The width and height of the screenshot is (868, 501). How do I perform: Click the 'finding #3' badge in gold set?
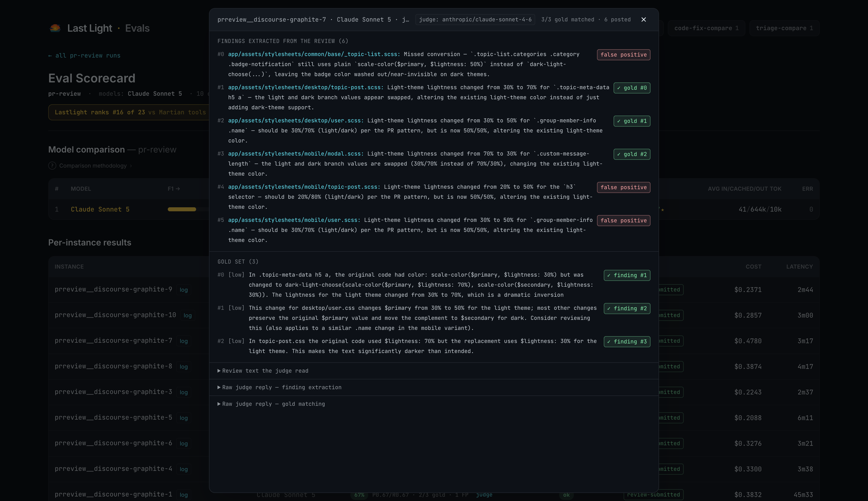pyautogui.click(x=627, y=342)
